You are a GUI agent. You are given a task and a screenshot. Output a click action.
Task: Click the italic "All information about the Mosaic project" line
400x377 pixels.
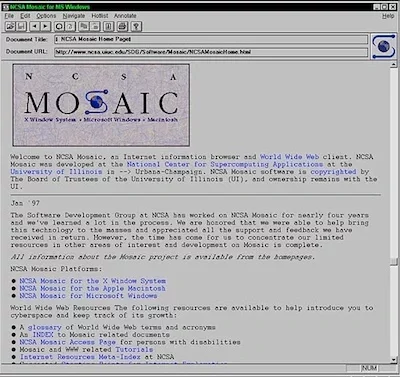click(163, 257)
